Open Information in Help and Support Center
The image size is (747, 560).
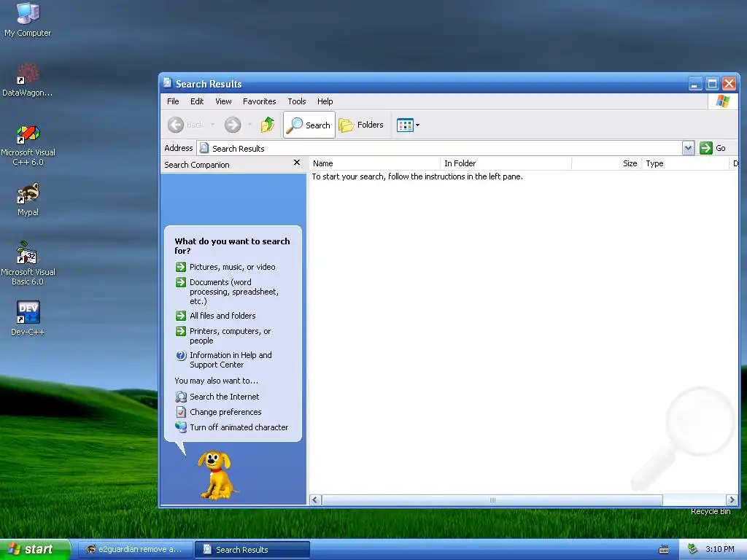point(224,359)
